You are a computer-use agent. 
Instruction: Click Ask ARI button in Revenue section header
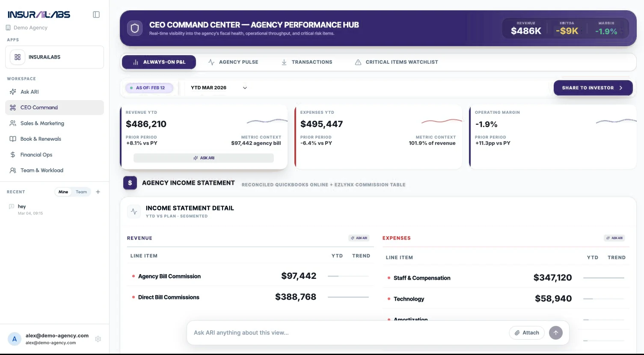[x=359, y=238]
